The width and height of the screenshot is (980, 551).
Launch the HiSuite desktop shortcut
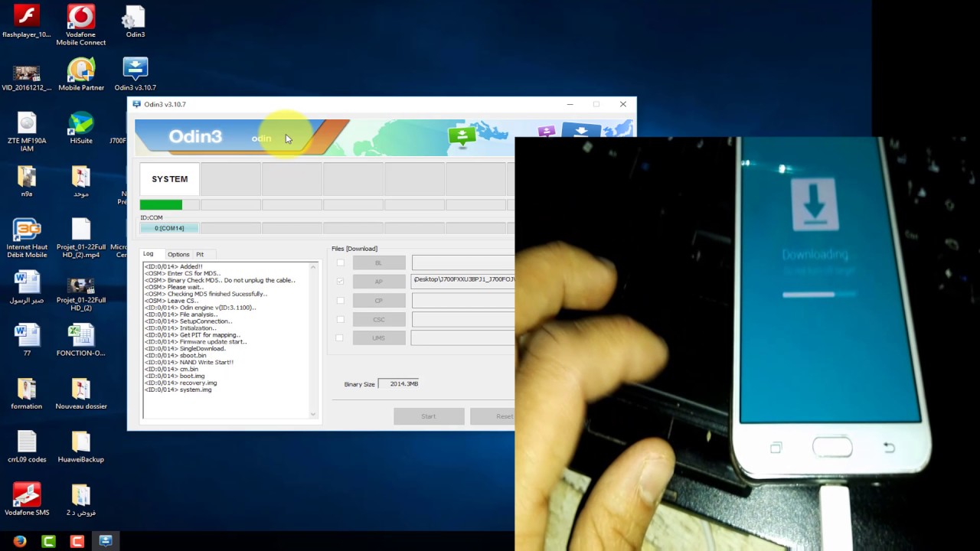[80, 129]
